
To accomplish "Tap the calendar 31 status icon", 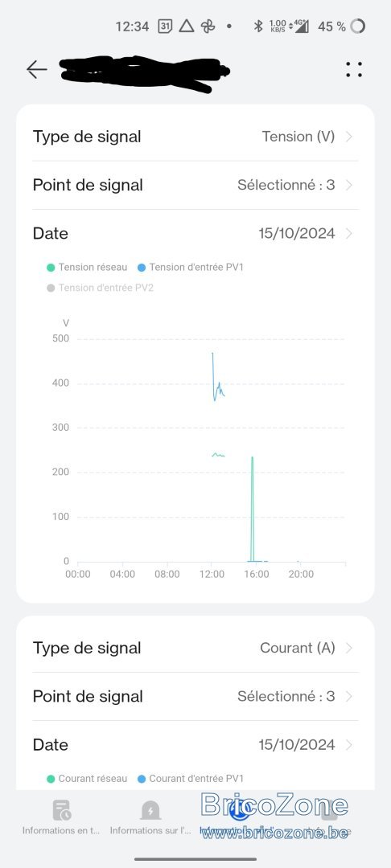I will point(164,26).
